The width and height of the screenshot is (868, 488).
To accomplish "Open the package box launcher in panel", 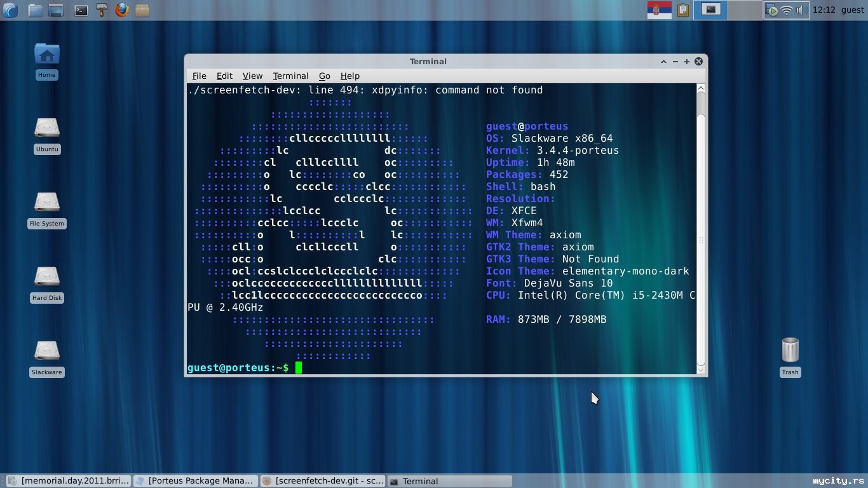I will pyautogui.click(x=142, y=10).
